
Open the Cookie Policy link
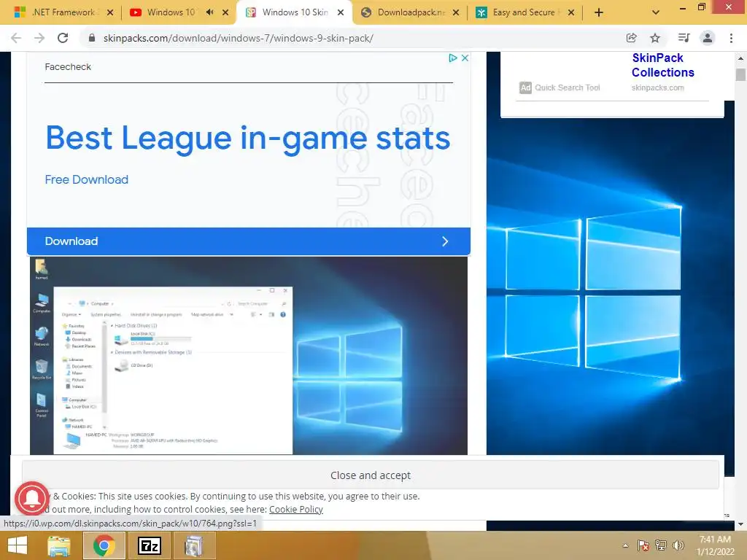tap(296, 510)
